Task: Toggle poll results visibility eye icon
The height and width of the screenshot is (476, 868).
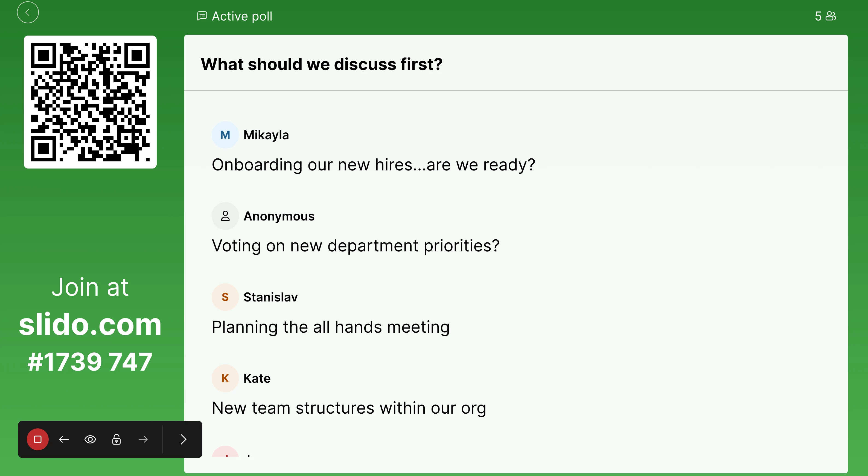Action: coord(90,439)
